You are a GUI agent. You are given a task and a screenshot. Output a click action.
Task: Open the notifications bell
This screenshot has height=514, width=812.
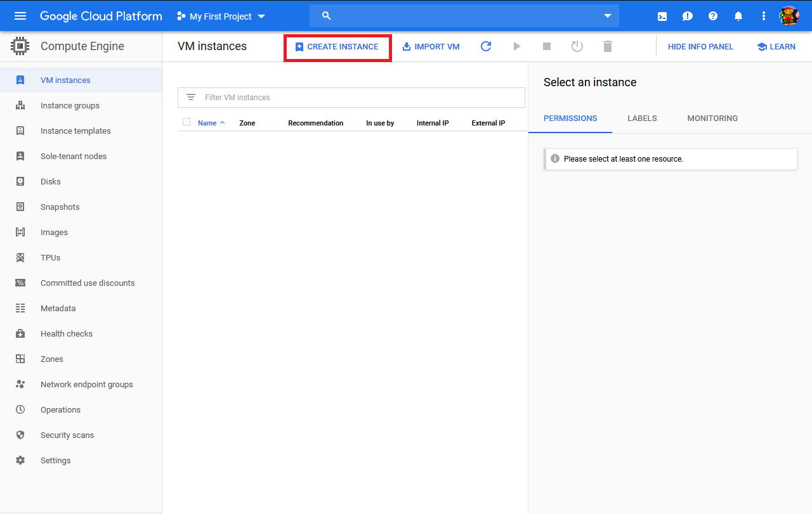[738, 16]
